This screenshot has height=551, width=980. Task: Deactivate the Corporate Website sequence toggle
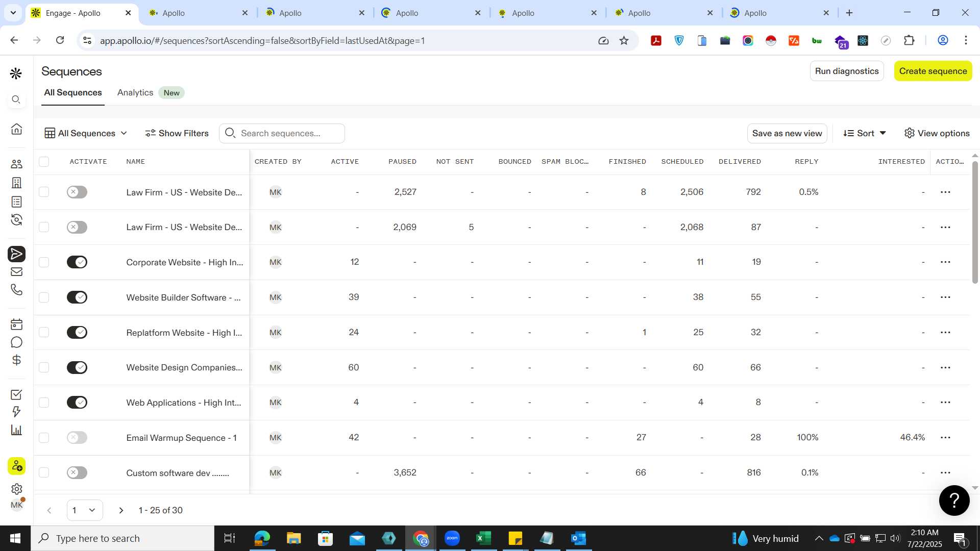77,262
